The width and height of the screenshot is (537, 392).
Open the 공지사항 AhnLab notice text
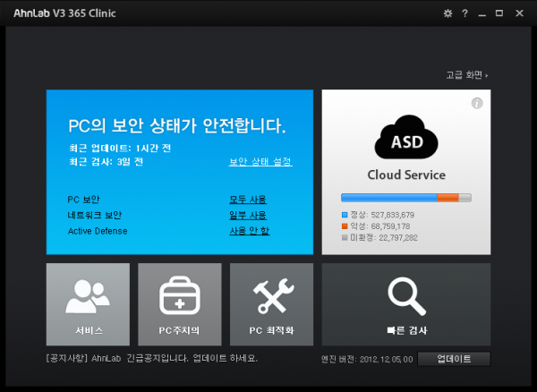(x=150, y=359)
